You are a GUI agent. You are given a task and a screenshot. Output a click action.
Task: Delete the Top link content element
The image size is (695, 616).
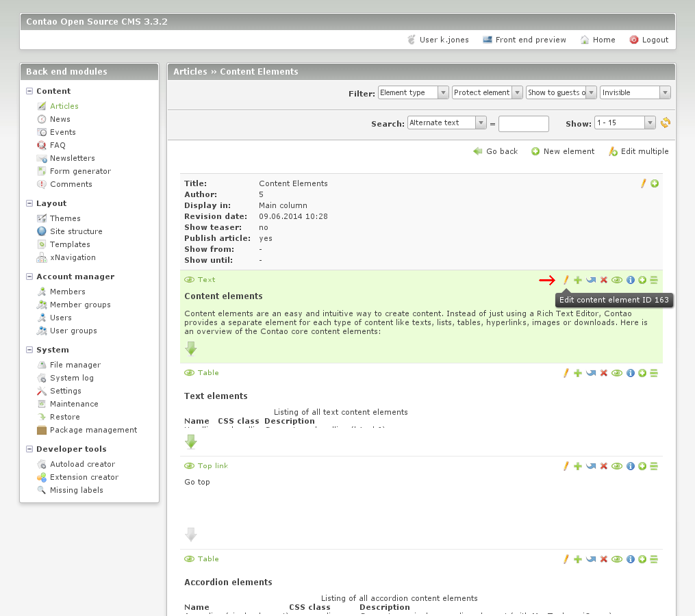coord(603,466)
